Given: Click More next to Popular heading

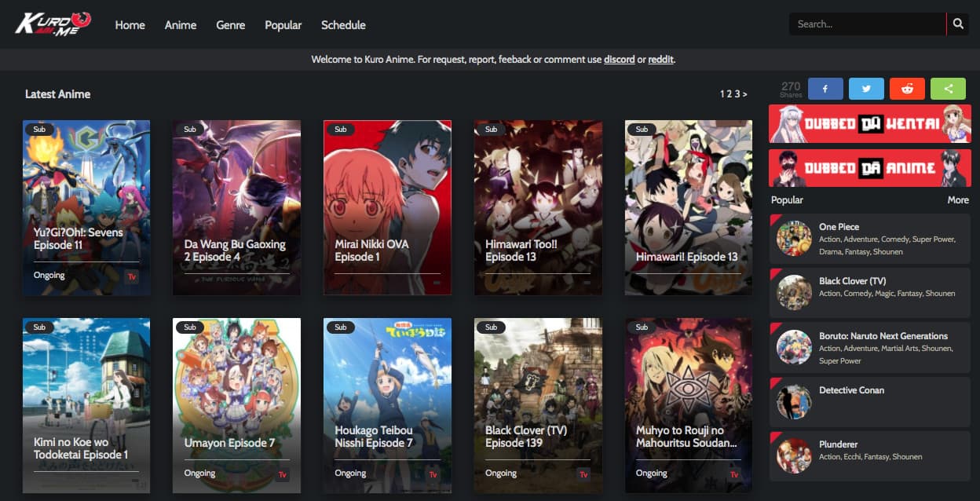Looking at the screenshot, I should pos(958,200).
